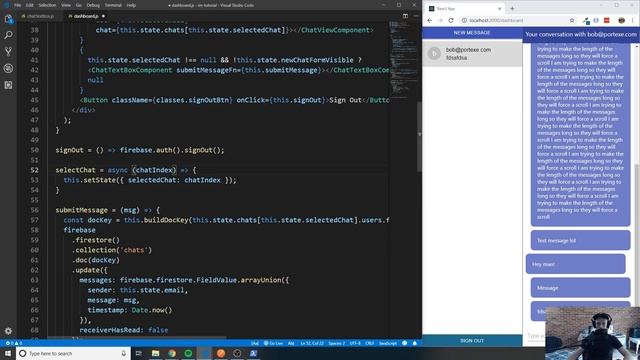The image size is (640, 360).
Task: Click 'submitMessage' on line 56 of the code
Action: click(81, 210)
